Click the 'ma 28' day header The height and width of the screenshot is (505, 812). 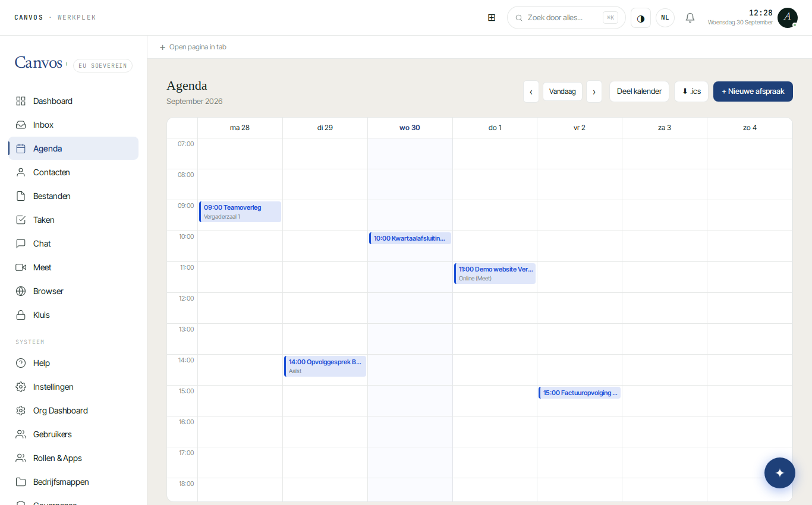(240, 128)
